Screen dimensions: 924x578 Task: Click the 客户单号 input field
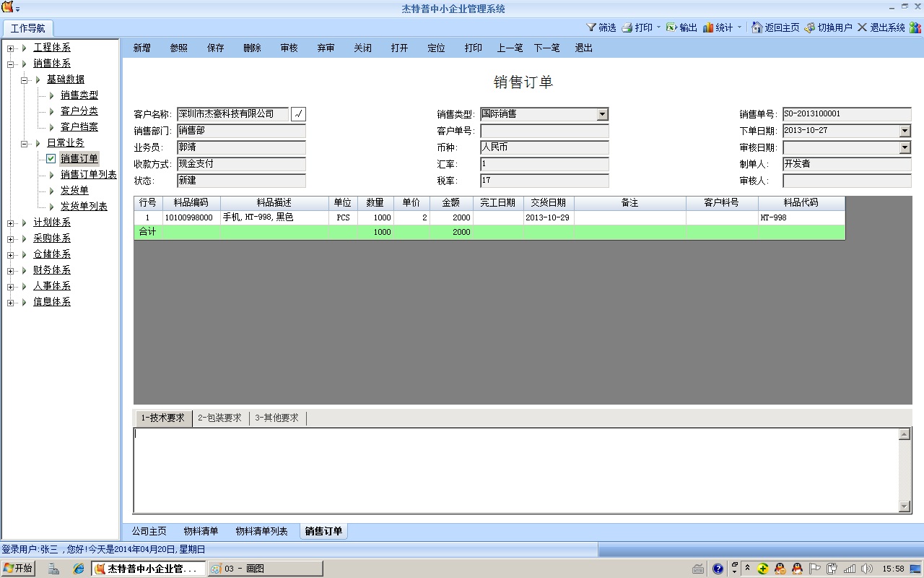point(544,131)
